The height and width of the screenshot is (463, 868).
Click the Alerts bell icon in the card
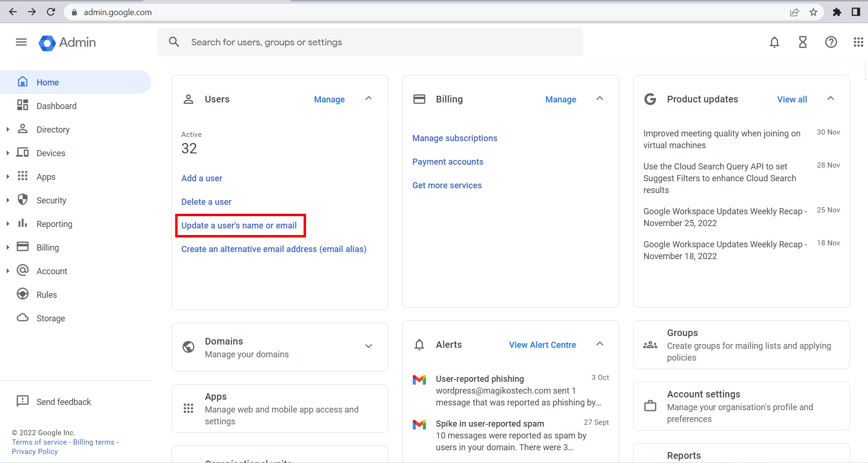point(419,345)
